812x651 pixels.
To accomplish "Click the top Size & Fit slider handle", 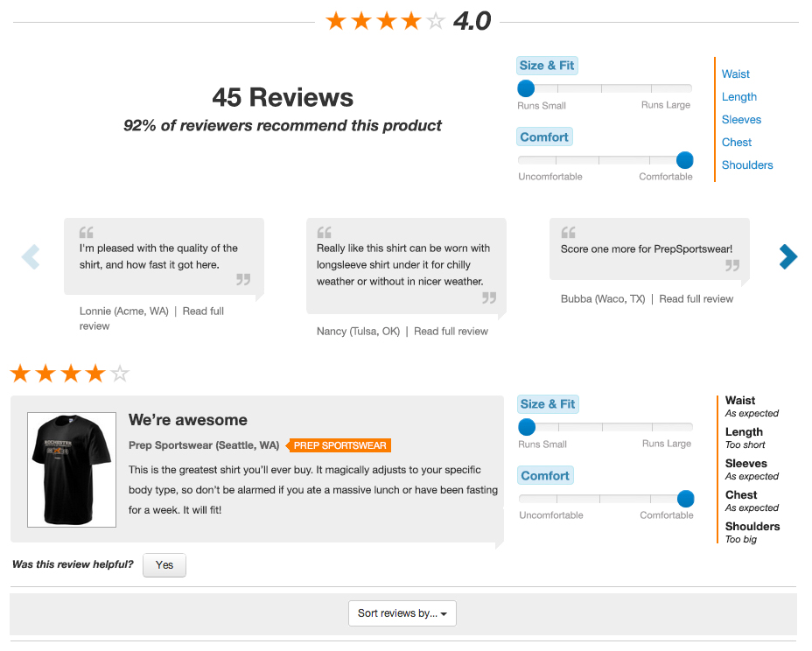I will [x=526, y=87].
